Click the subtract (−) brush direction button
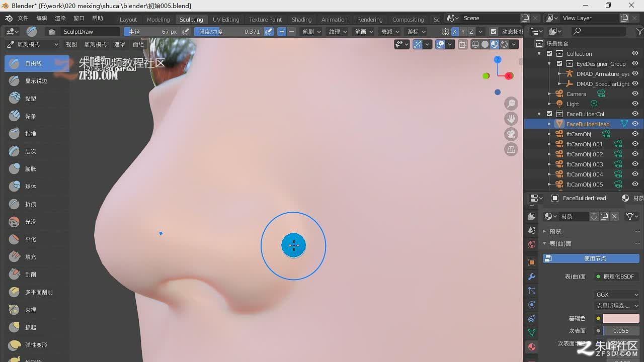 point(291,32)
